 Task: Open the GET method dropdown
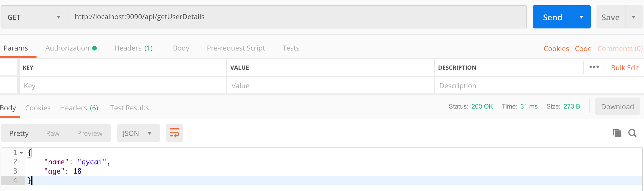click(34, 17)
